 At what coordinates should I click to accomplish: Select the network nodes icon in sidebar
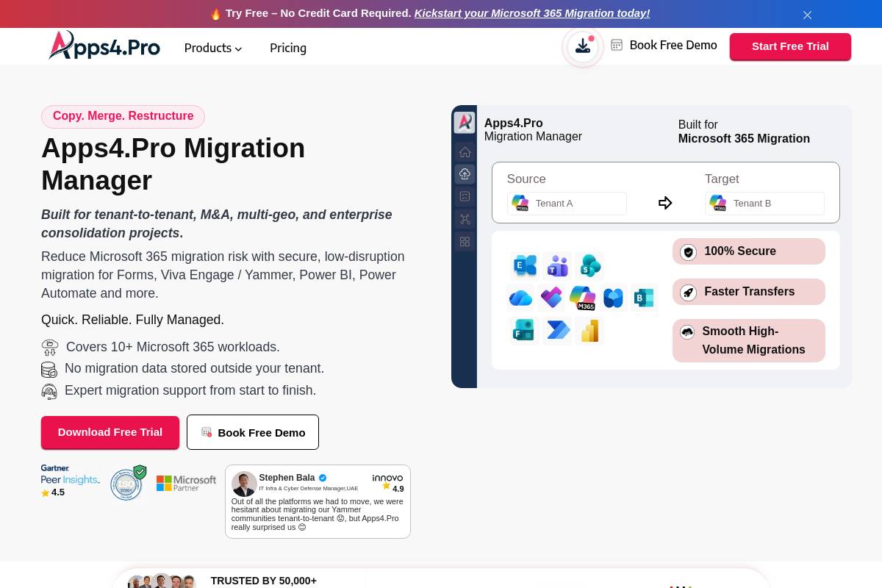[465, 219]
